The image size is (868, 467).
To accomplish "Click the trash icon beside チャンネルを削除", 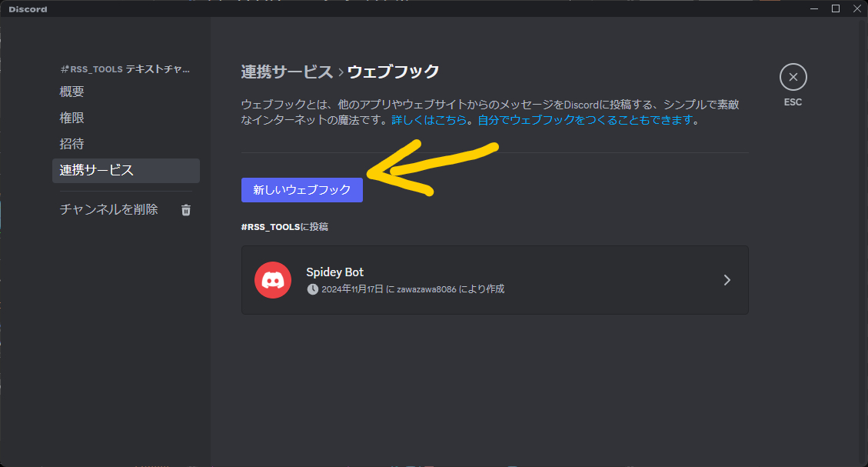I will [x=185, y=209].
